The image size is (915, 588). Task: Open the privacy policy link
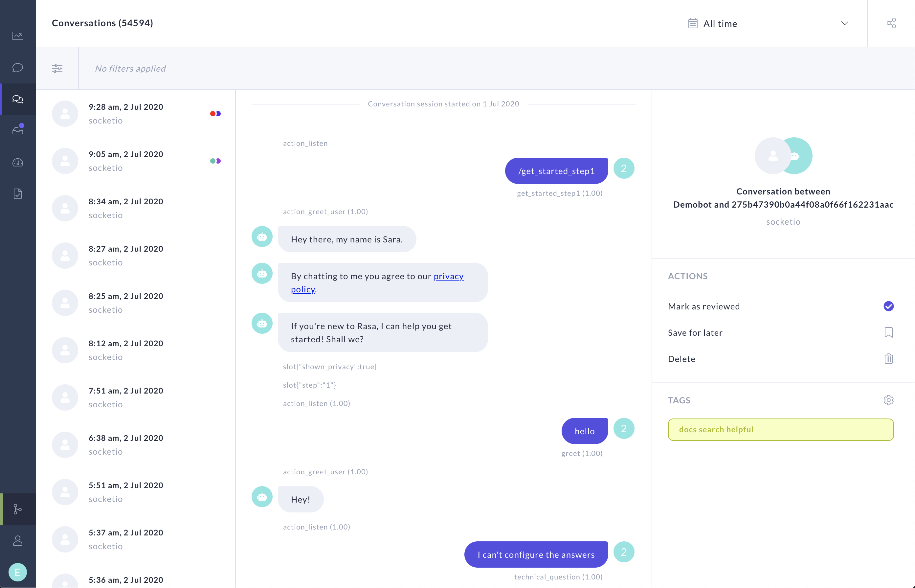tap(448, 276)
